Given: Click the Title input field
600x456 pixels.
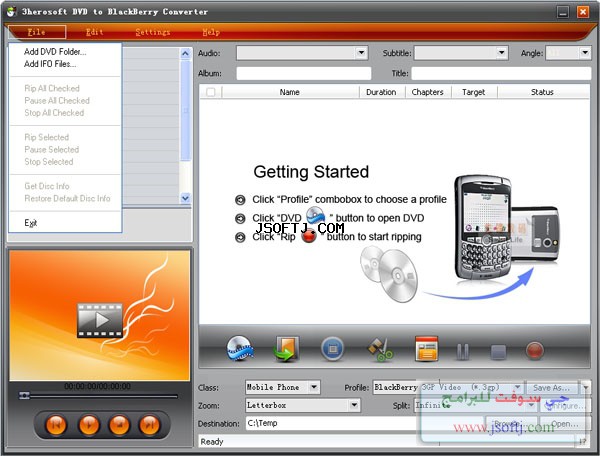Looking at the screenshot, I should coord(501,73).
